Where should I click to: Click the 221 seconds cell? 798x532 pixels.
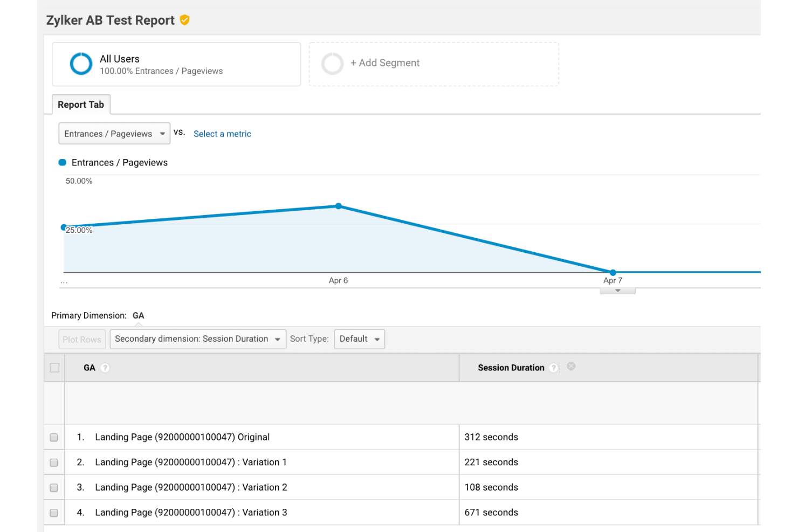491,462
